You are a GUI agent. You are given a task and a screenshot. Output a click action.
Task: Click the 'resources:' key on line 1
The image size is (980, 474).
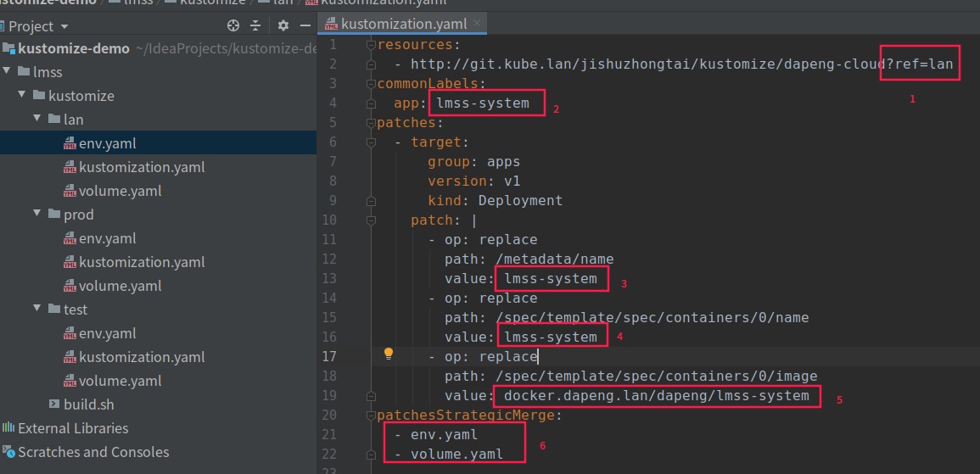coord(419,44)
